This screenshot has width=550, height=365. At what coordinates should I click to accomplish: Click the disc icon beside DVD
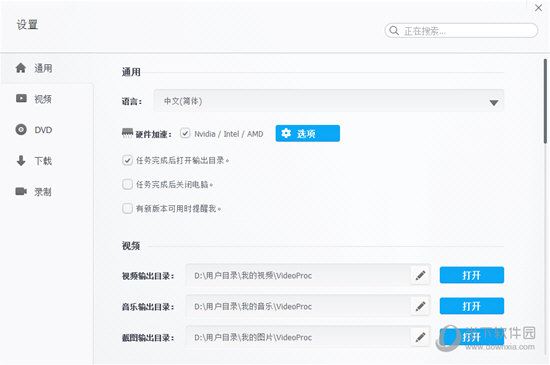point(21,129)
